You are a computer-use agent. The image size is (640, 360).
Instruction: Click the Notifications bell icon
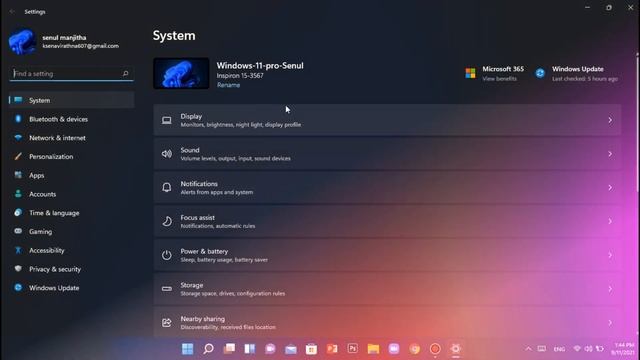[x=167, y=188]
